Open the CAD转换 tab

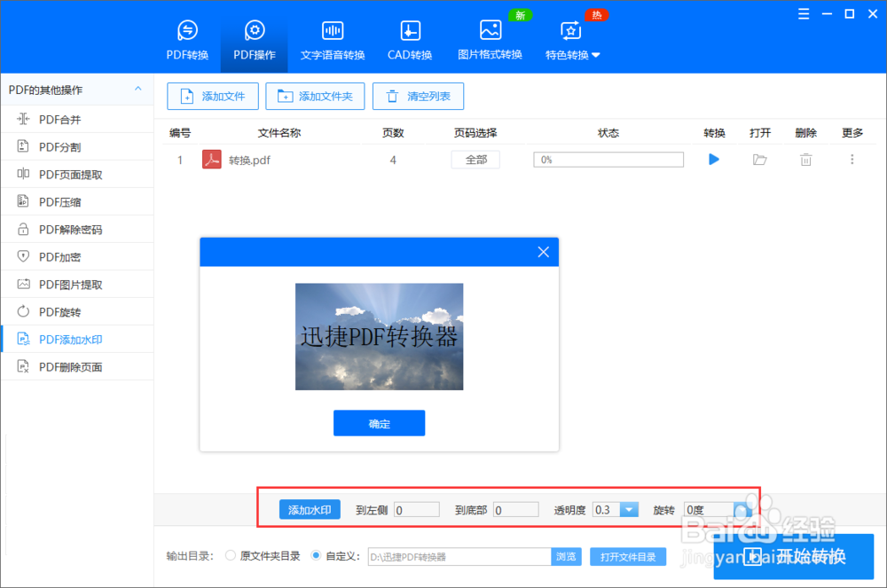pos(410,40)
